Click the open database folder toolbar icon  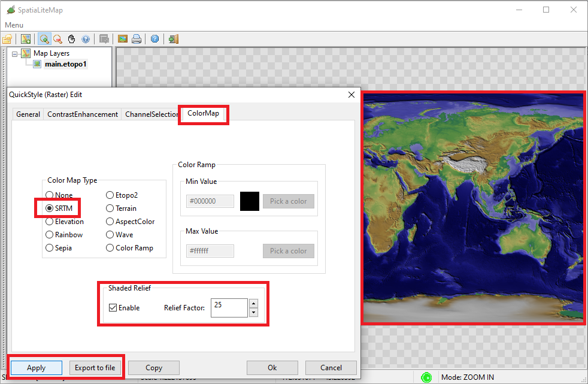[x=7, y=39]
